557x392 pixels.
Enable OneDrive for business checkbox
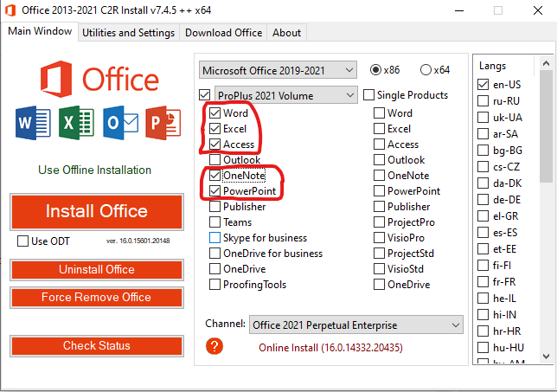click(214, 254)
